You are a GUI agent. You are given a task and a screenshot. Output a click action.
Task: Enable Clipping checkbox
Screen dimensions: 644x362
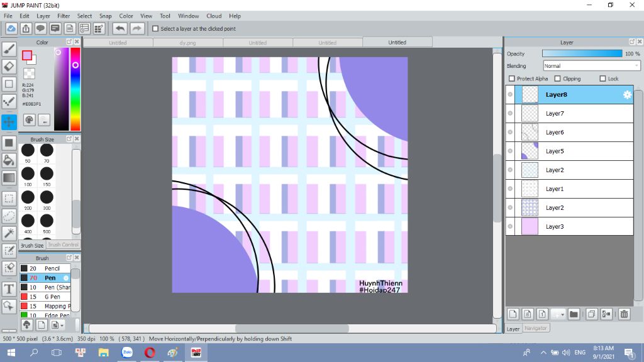[557, 79]
